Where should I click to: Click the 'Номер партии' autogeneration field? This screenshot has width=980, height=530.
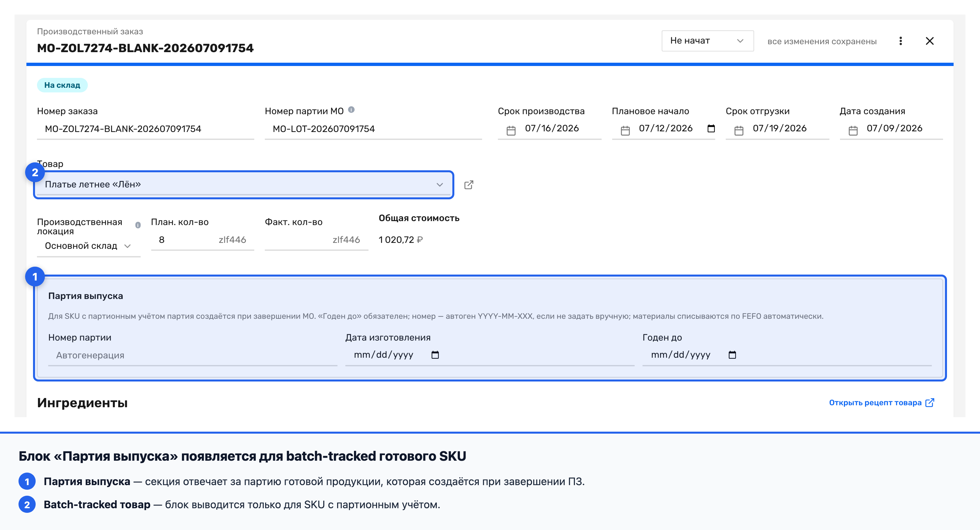tap(192, 355)
